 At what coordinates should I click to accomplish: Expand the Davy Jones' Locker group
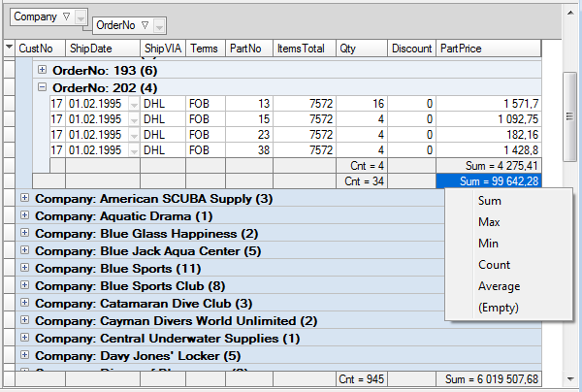click(x=24, y=356)
